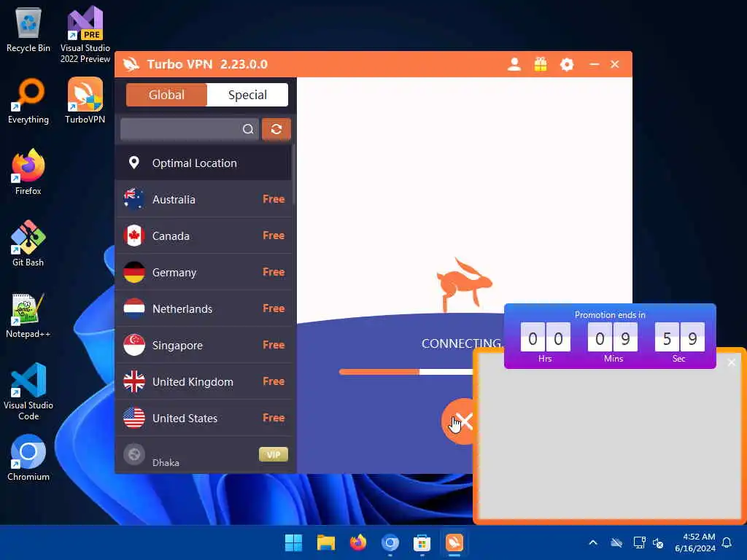Click the Australia flag icon
This screenshot has height=560, width=747.
pos(134,199)
